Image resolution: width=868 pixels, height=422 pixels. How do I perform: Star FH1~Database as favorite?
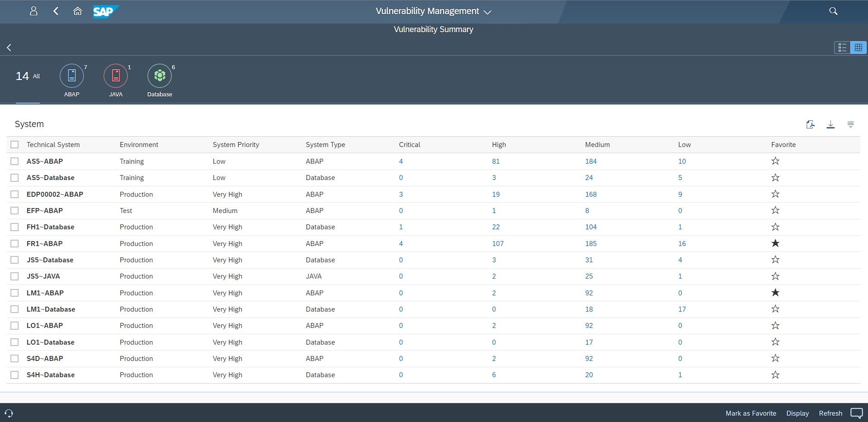coord(775,227)
